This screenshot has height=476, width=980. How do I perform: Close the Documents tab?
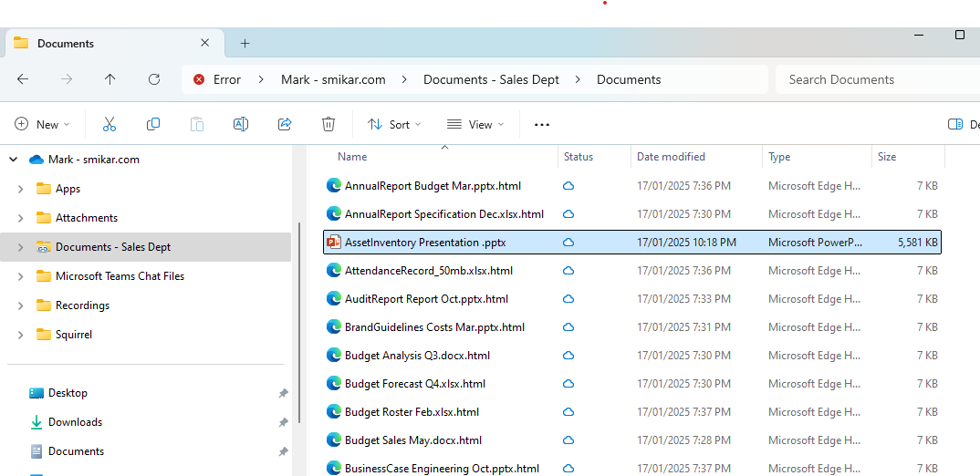point(205,43)
